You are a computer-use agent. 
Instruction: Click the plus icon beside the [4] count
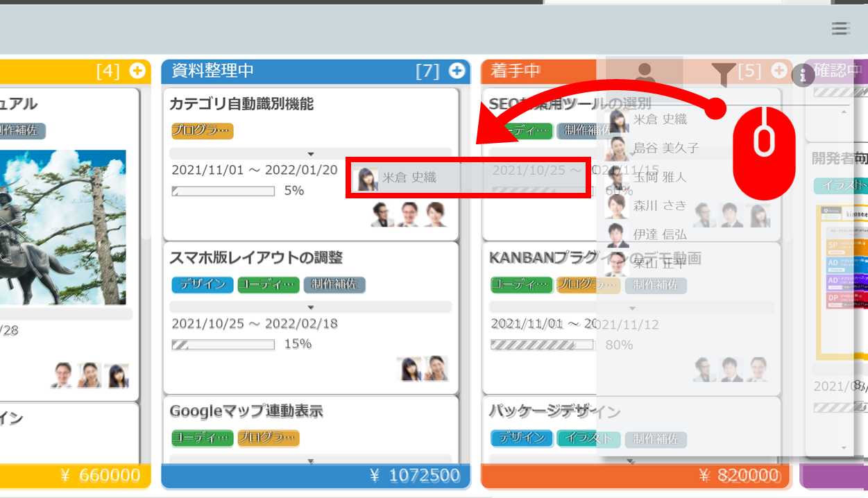(137, 70)
